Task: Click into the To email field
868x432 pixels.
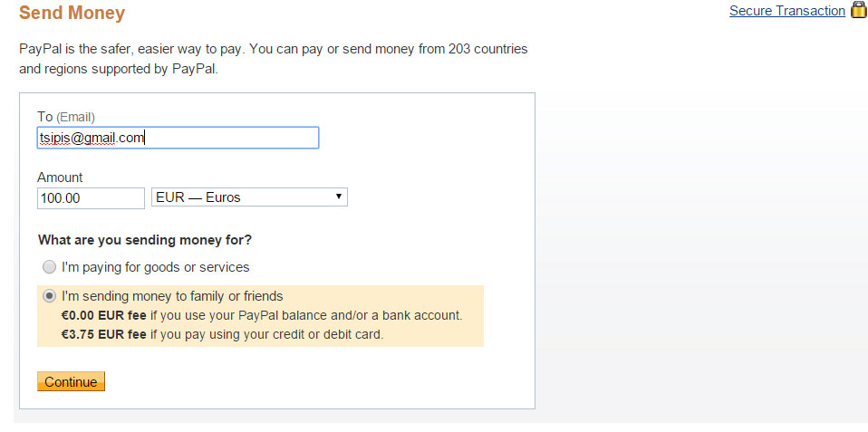Action: [178, 138]
